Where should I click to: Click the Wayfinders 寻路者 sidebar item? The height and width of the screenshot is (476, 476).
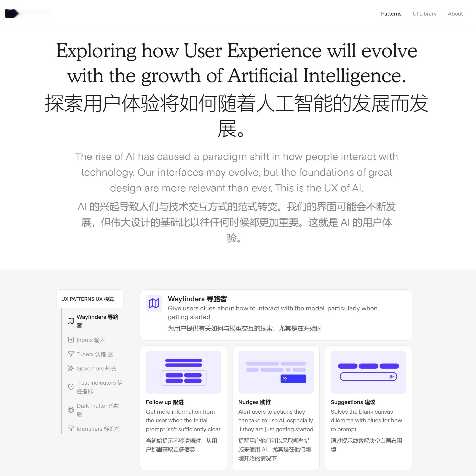tap(94, 320)
